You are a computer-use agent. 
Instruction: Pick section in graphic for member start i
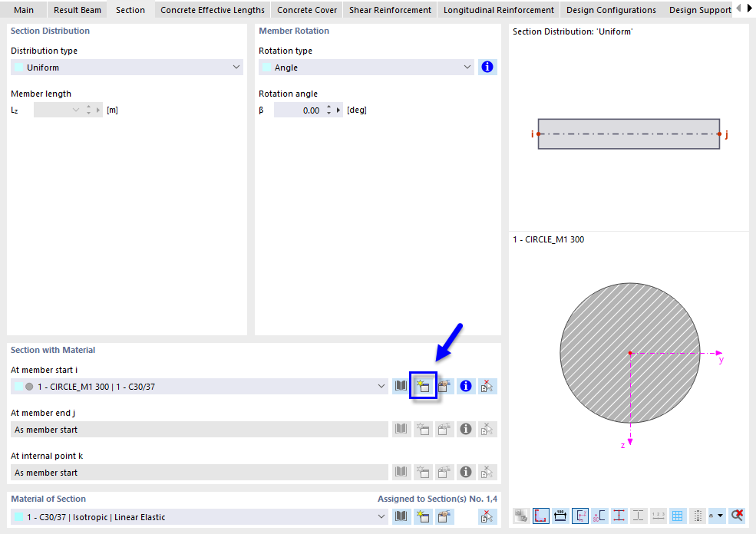(x=487, y=386)
